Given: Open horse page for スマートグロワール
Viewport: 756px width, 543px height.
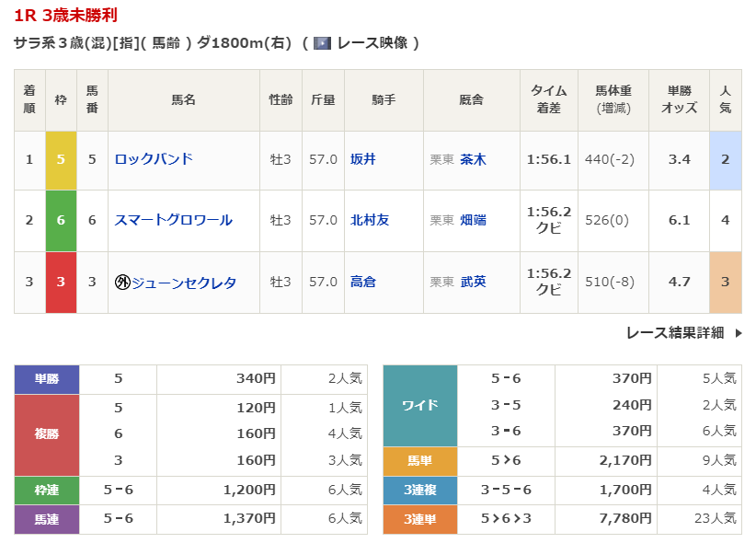Looking at the screenshot, I should [x=173, y=220].
